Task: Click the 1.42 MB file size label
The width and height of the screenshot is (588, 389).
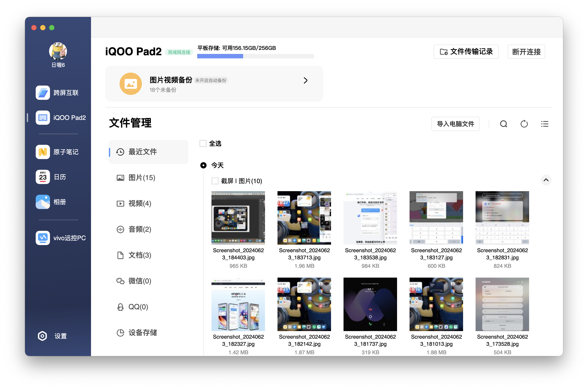Action: 238,352
